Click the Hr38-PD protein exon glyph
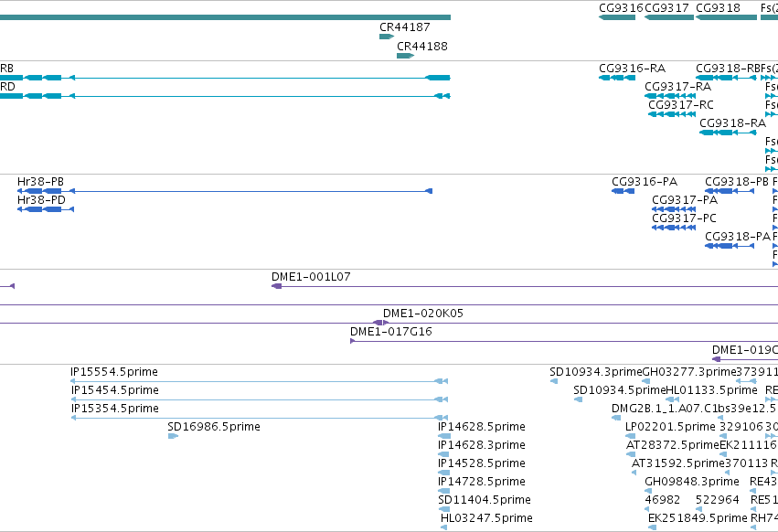Image resolution: width=778 pixels, height=532 pixels. (46, 209)
